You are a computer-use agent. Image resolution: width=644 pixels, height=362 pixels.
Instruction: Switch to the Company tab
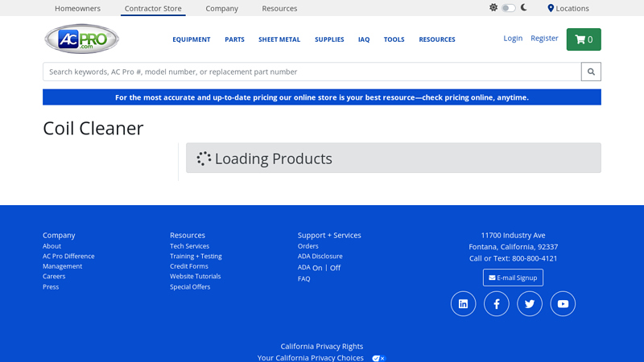click(x=221, y=8)
